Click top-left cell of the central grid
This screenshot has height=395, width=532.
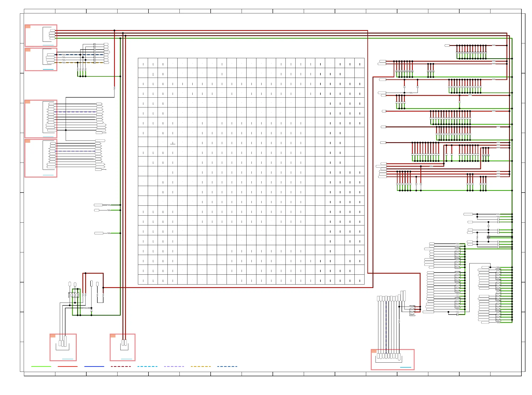click(x=143, y=63)
